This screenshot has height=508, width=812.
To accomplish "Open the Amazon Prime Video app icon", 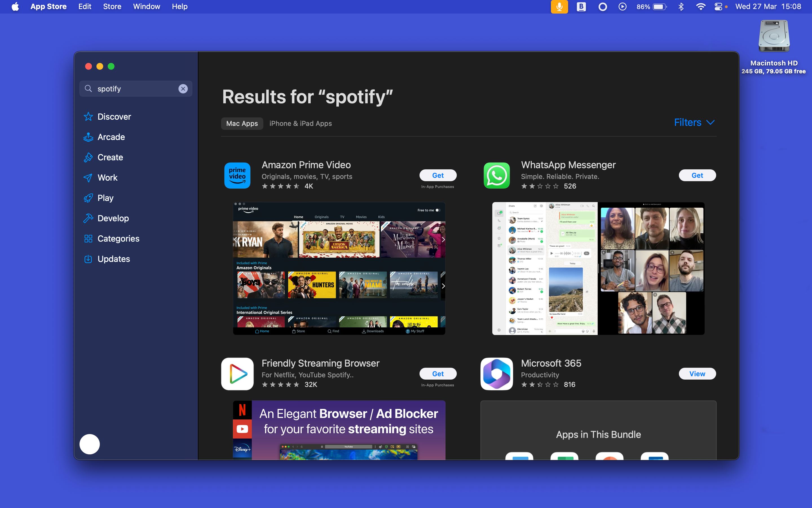I will 237,175.
